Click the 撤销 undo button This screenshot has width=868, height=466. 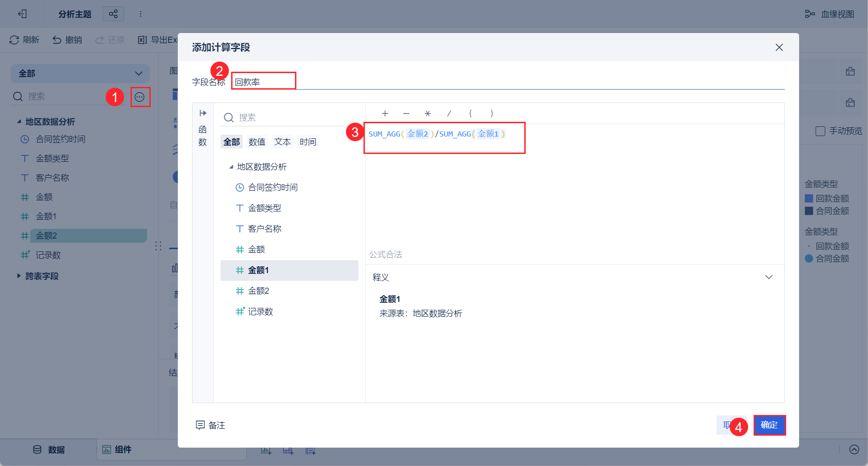tap(67, 40)
